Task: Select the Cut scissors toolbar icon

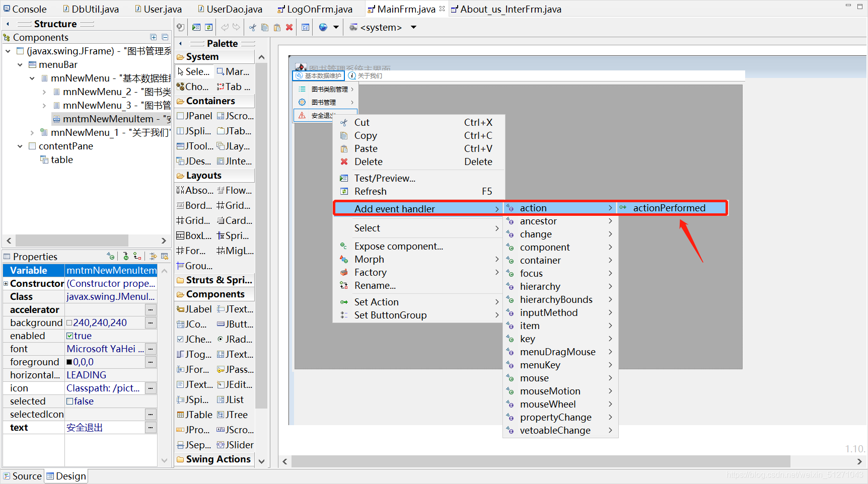Action: (252, 27)
